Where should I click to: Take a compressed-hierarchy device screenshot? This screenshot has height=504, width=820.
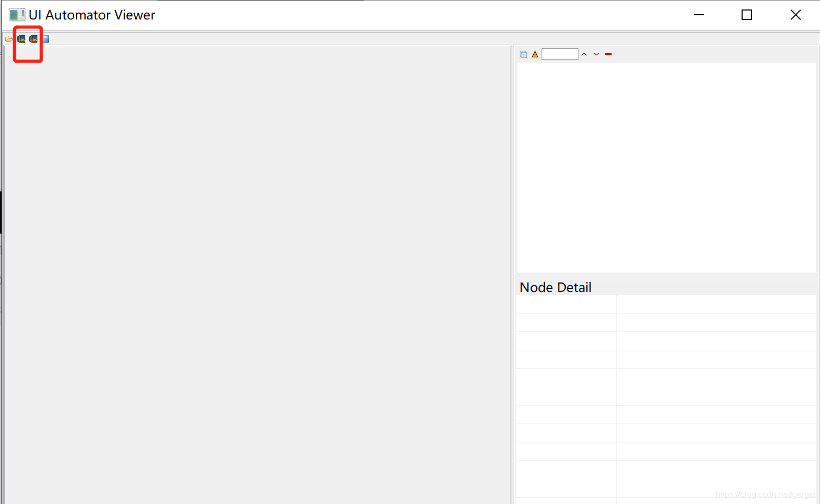33,39
